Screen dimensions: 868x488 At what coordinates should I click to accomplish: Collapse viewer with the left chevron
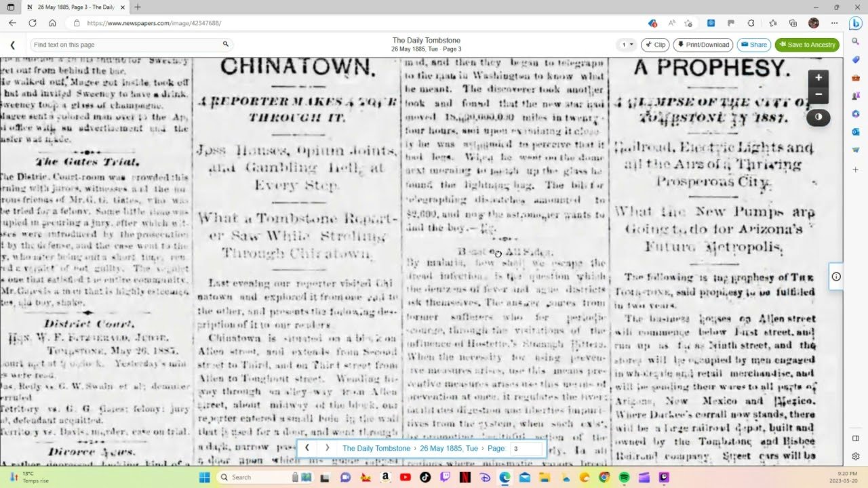tap(12, 45)
